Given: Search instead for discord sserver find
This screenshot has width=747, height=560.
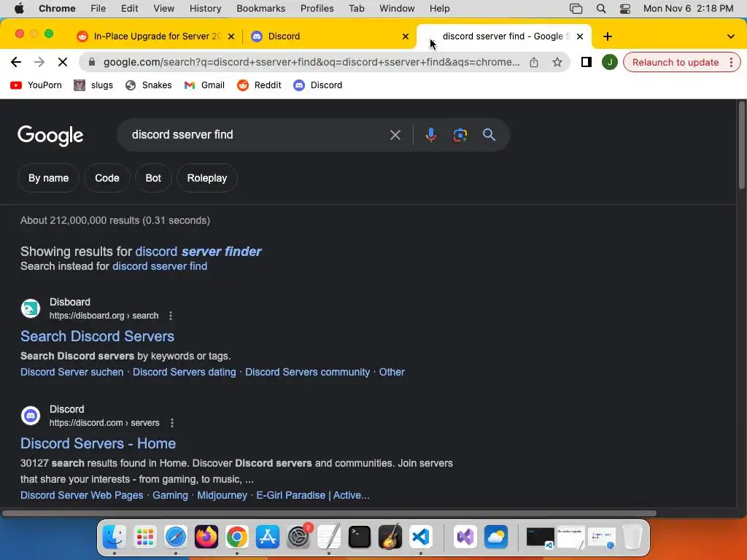Looking at the screenshot, I should pyautogui.click(x=160, y=266).
